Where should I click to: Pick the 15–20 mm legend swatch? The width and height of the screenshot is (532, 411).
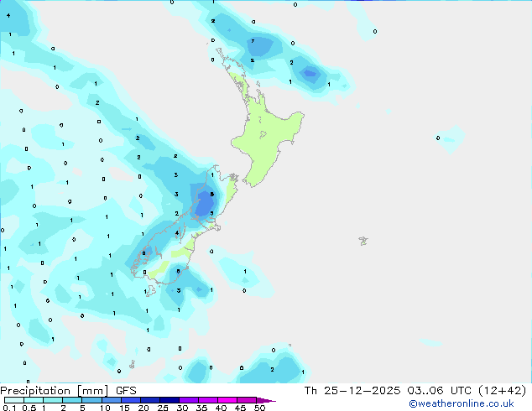pos(130,400)
